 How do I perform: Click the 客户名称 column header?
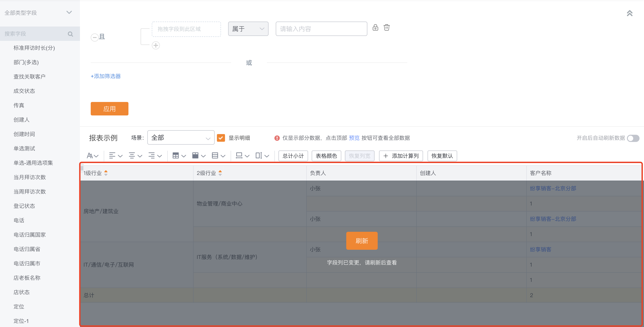pos(584,173)
